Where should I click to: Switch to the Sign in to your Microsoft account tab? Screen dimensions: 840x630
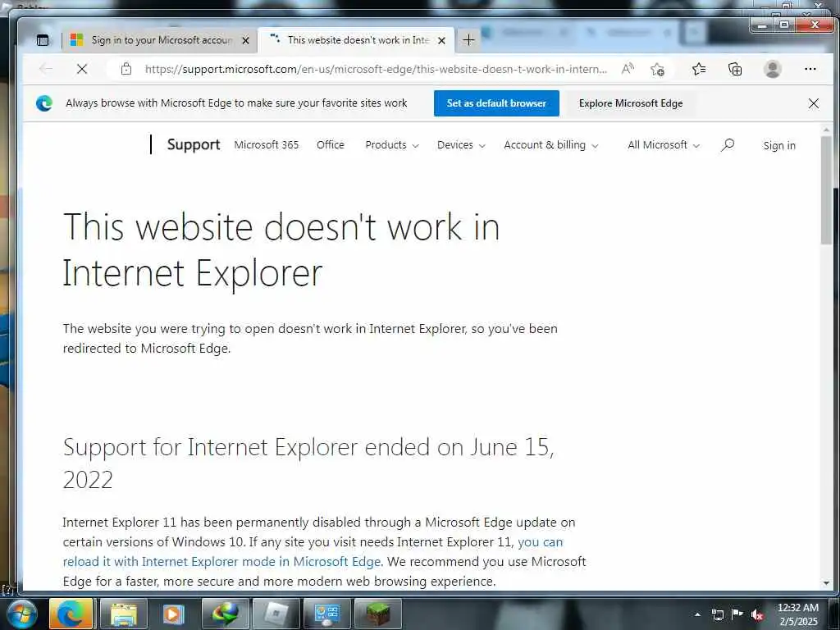point(161,40)
